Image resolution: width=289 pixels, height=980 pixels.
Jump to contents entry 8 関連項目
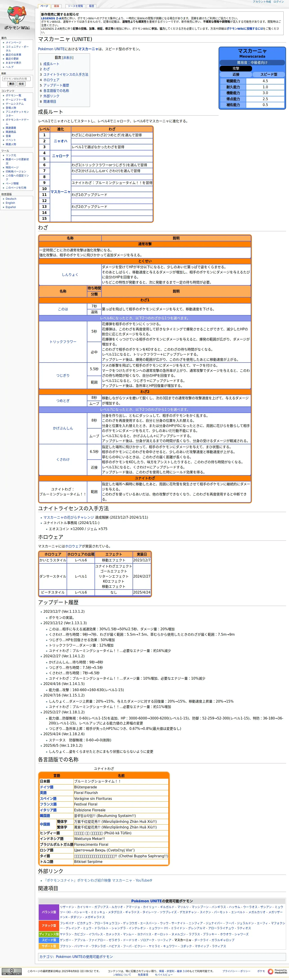[x=48, y=102]
